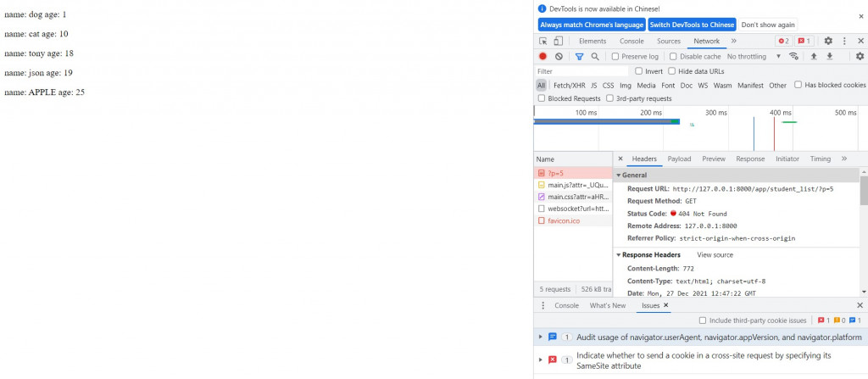The height and width of the screenshot is (379, 868).
Task: Toggle the device toolbar icon
Action: [558, 41]
